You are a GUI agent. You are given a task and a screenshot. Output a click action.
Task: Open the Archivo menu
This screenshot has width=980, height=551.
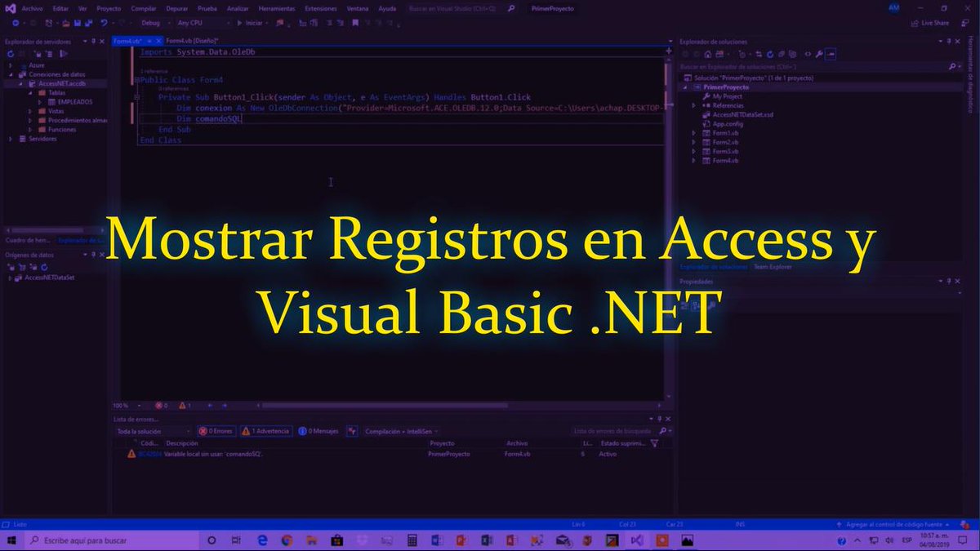pos(33,8)
